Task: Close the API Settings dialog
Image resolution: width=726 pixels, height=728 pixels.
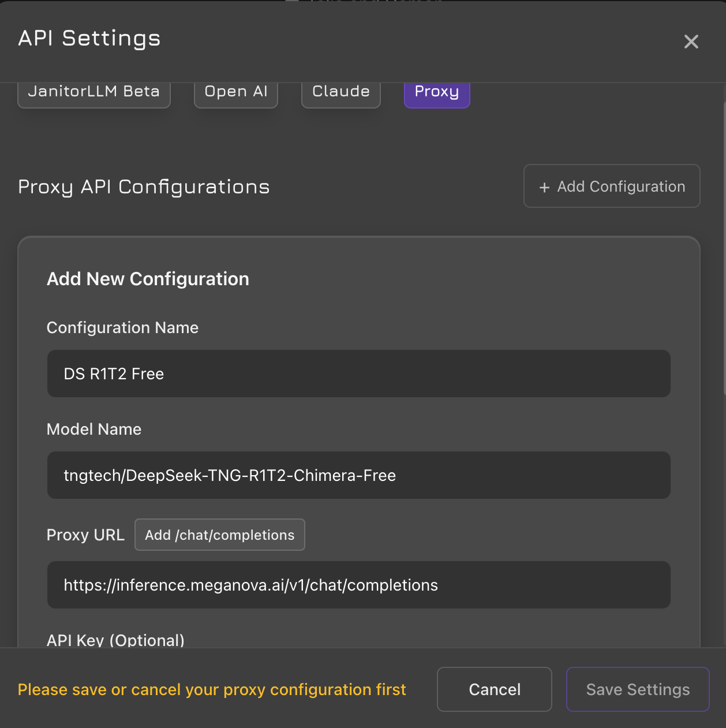Action: pyautogui.click(x=691, y=42)
